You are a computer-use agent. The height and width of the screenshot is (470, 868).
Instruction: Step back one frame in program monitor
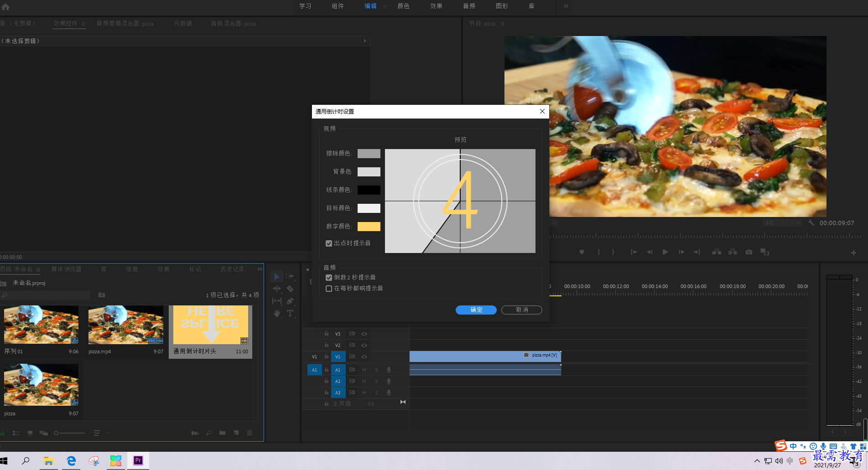click(650, 252)
